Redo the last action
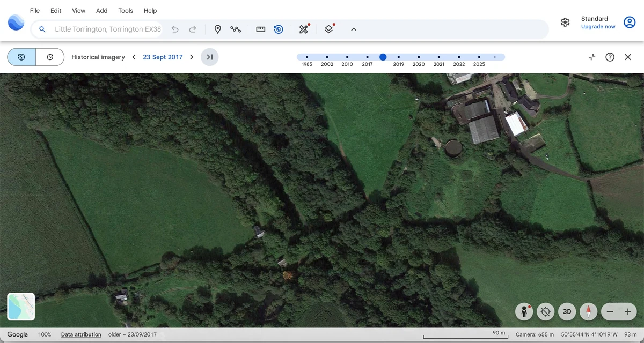 click(x=193, y=29)
